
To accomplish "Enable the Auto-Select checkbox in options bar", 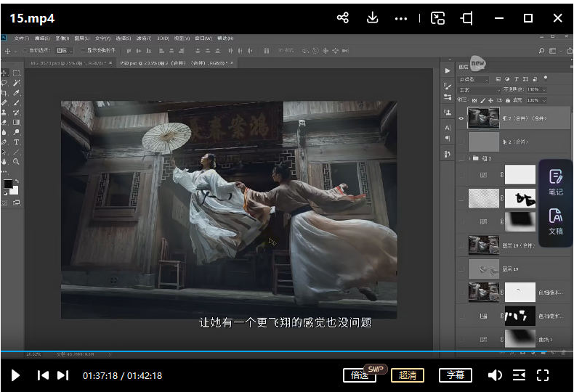I will (25, 51).
